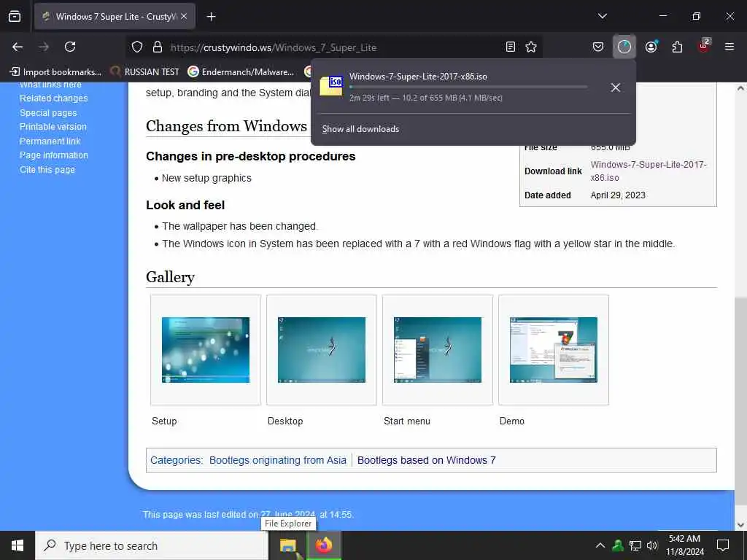The width and height of the screenshot is (747, 560).
Task: Open the Firefox hamburger application menu
Action: pyautogui.click(x=729, y=47)
